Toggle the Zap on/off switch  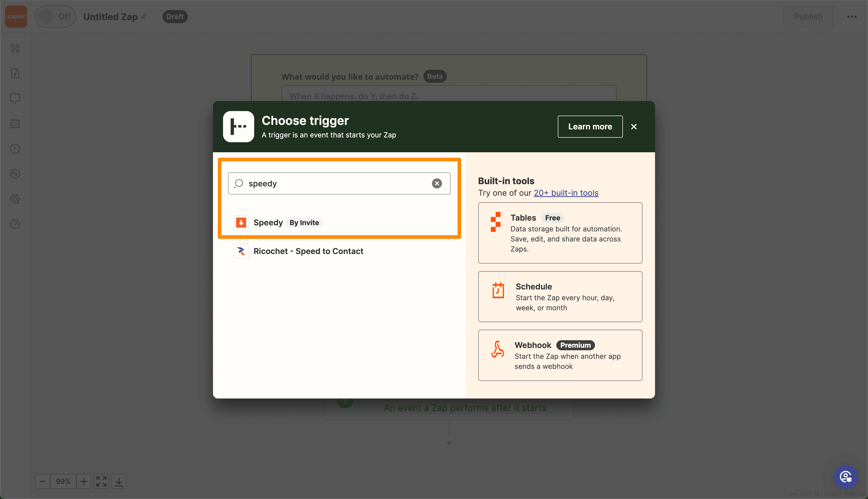pyautogui.click(x=56, y=16)
